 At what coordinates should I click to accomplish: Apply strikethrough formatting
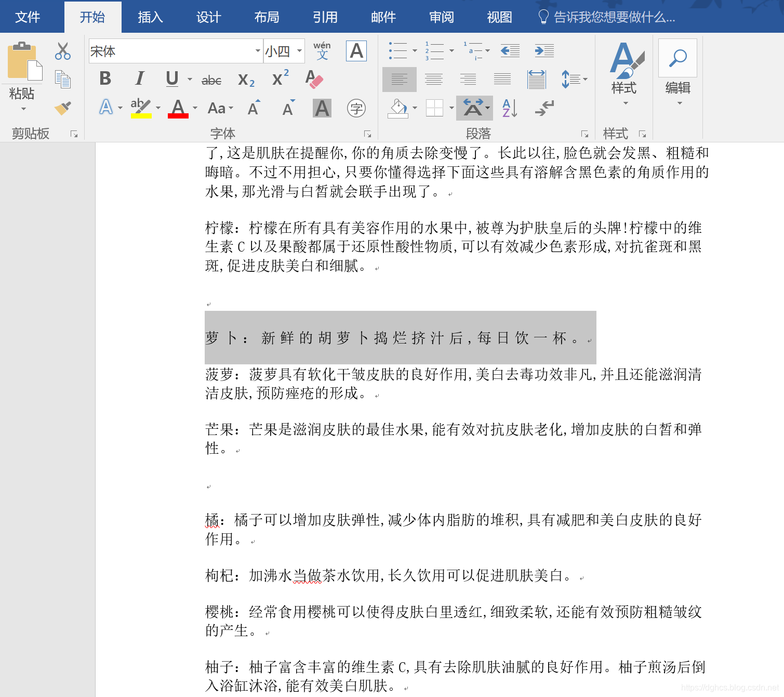click(x=211, y=80)
